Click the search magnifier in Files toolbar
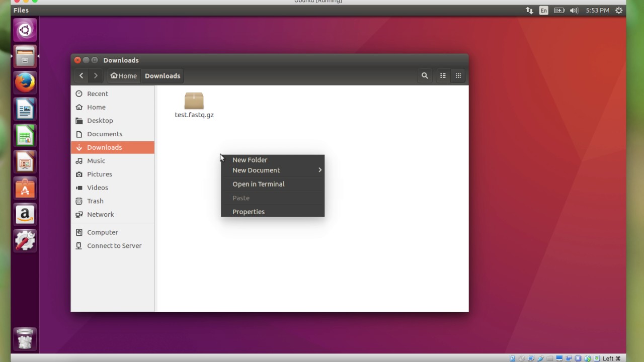Viewport: 644px width, 362px height. [x=425, y=76]
